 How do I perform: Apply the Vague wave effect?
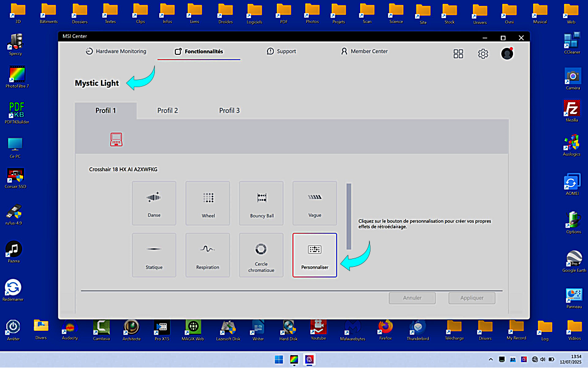click(315, 203)
